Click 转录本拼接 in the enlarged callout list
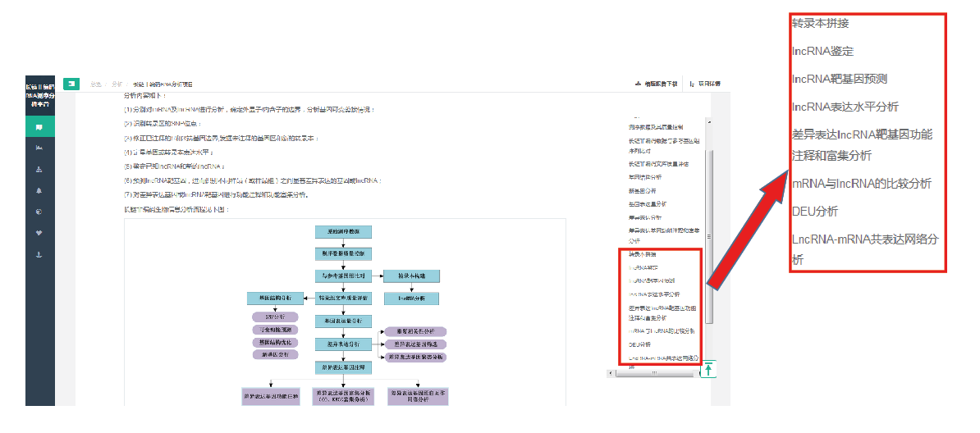This screenshot has height=433, width=980. coord(820,23)
